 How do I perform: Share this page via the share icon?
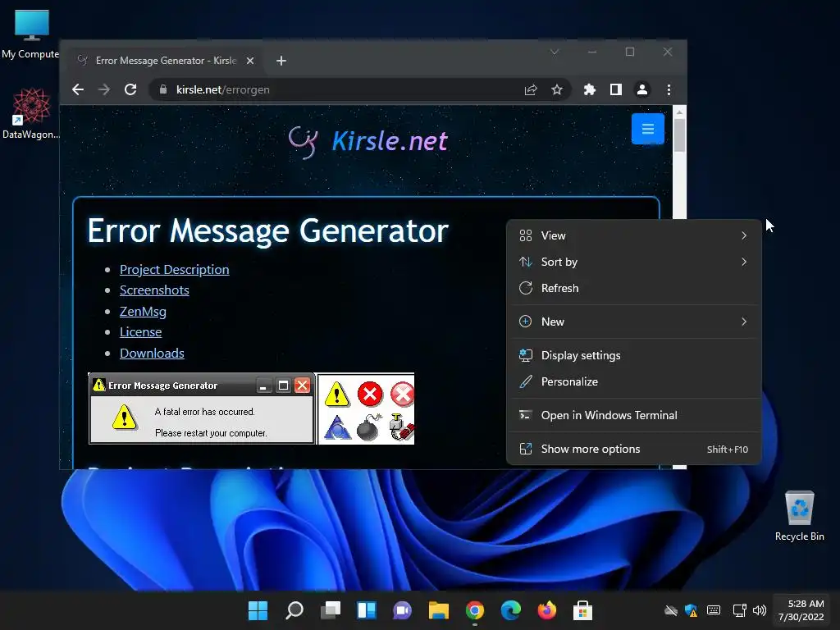(x=531, y=89)
